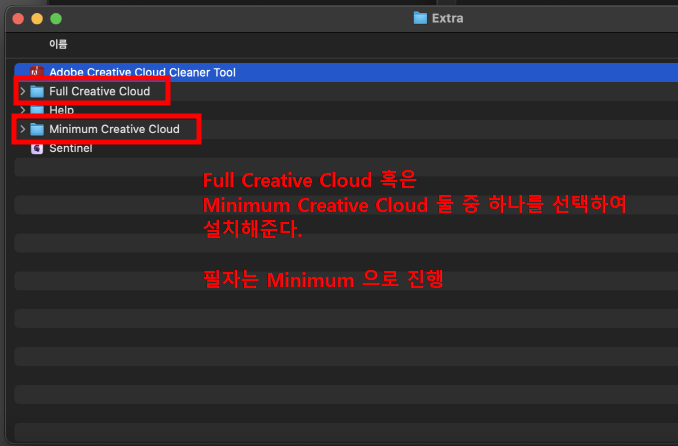
Task: Click the Full Creative Cloud folder icon
Action: 37,91
